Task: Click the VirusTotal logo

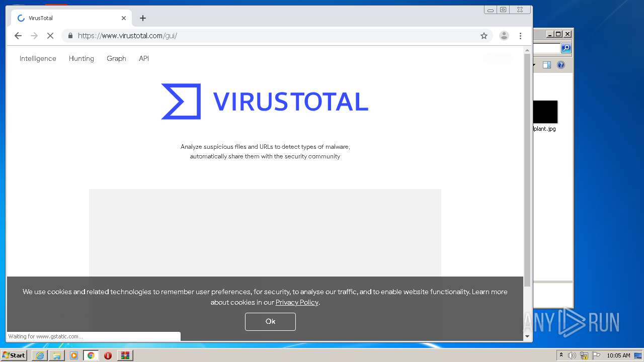Action: point(265,102)
